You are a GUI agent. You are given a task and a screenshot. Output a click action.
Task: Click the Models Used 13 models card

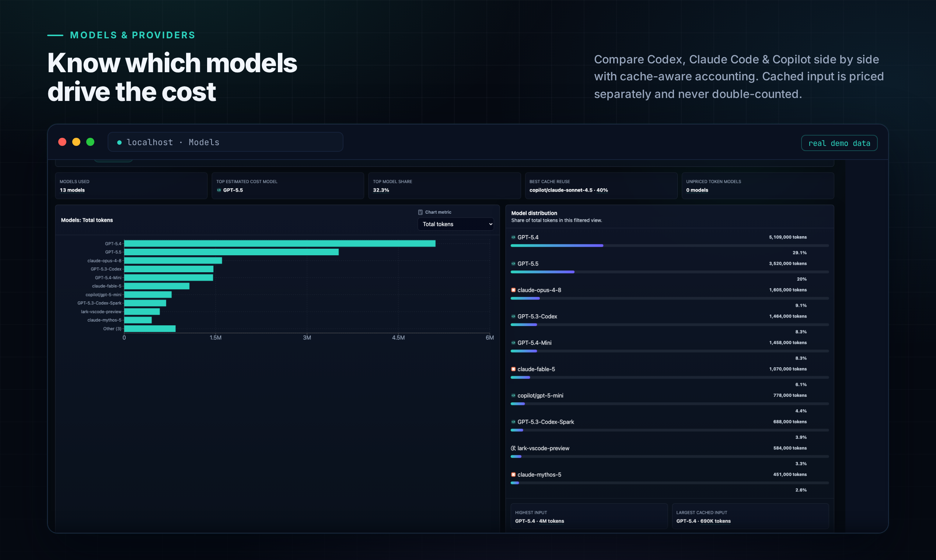coord(131,186)
